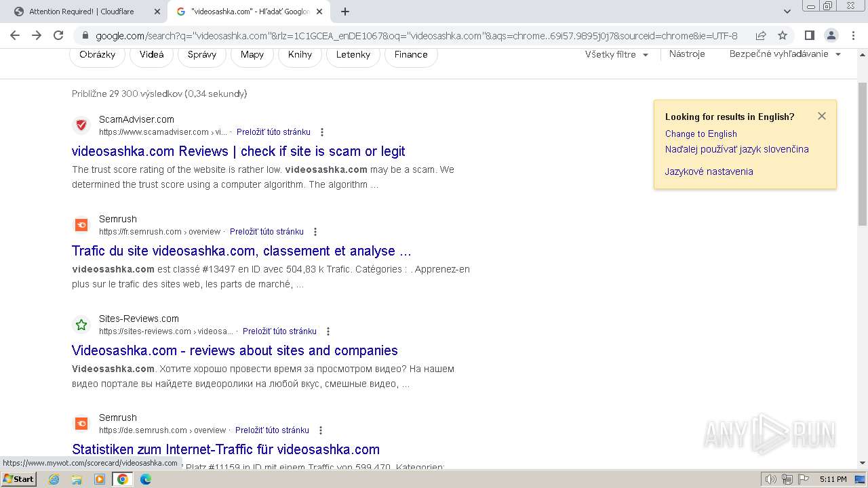Screen dimensions: 868x488
Task: Filter results by Obrázky
Action: click(97, 54)
